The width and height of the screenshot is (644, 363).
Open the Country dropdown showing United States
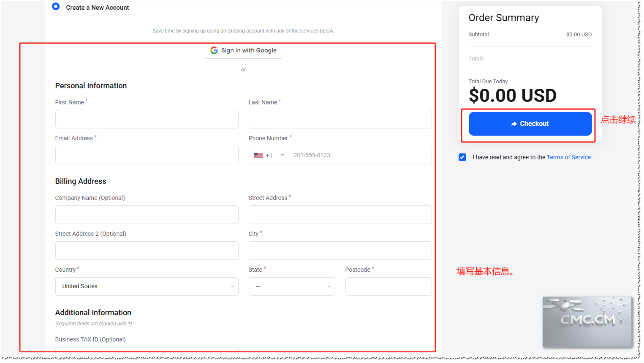(x=147, y=287)
